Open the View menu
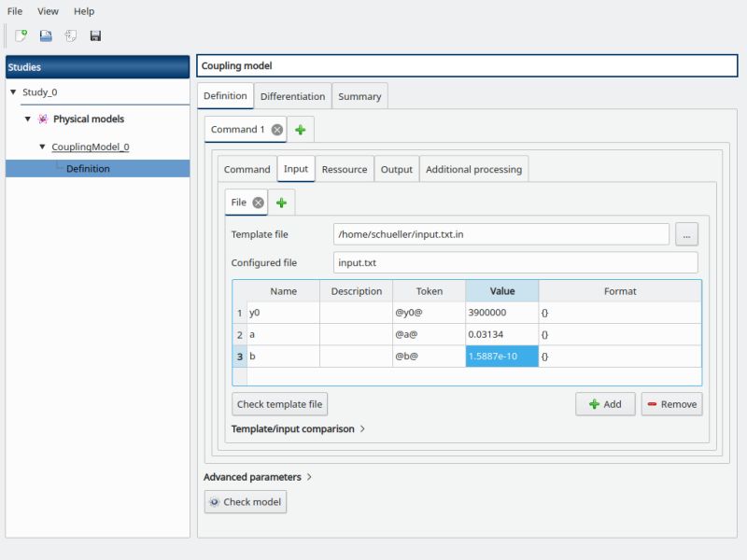This screenshot has height=560, width=747. point(47,10)
